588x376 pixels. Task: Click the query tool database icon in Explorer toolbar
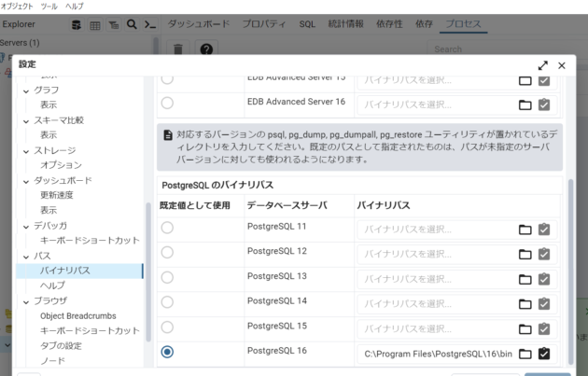pyautogui.click(x=77, y=25)
